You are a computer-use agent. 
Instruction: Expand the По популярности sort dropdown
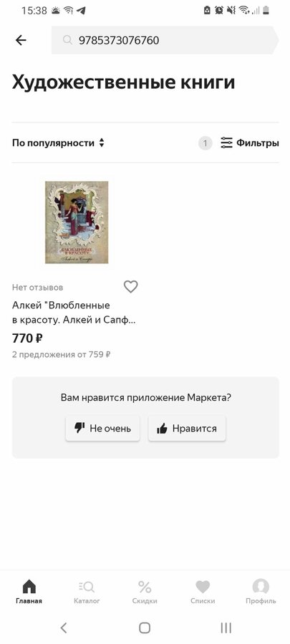58,143
